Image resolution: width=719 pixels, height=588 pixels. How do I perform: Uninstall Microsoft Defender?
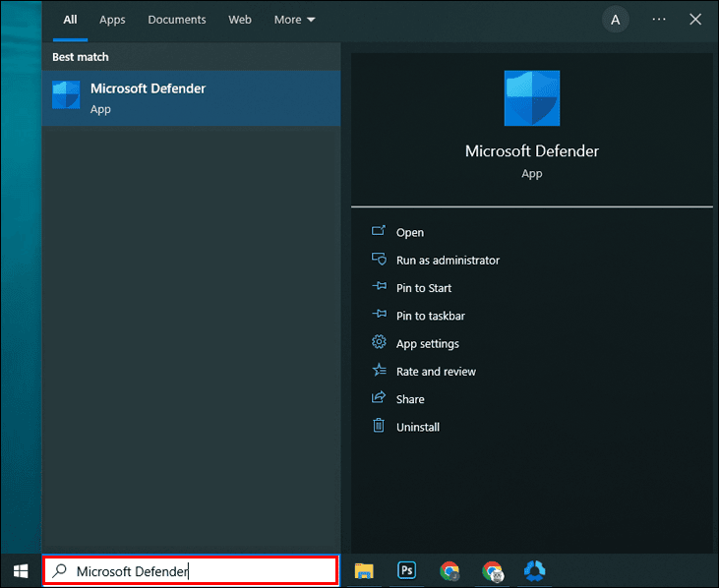(x=417, y=427)
